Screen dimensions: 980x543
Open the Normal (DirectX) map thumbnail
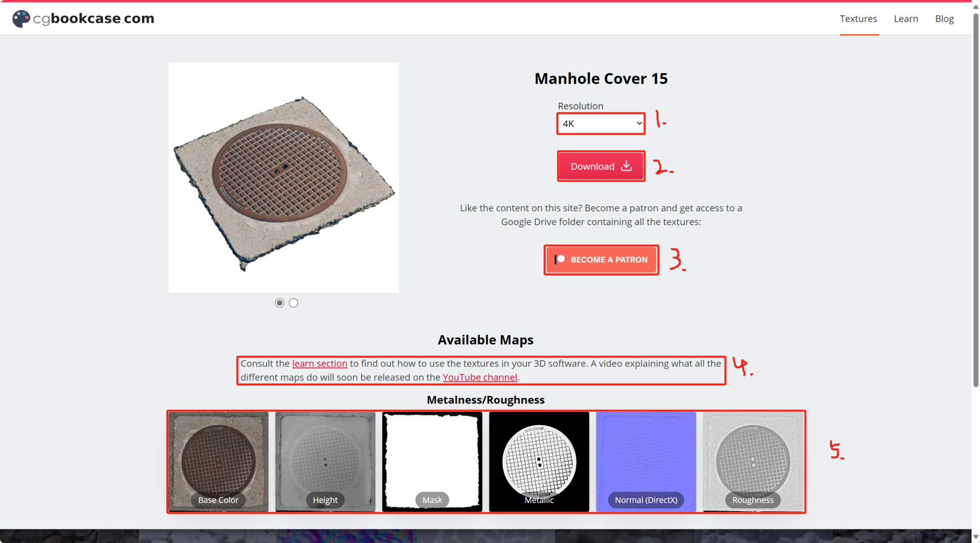pos(646,461)
